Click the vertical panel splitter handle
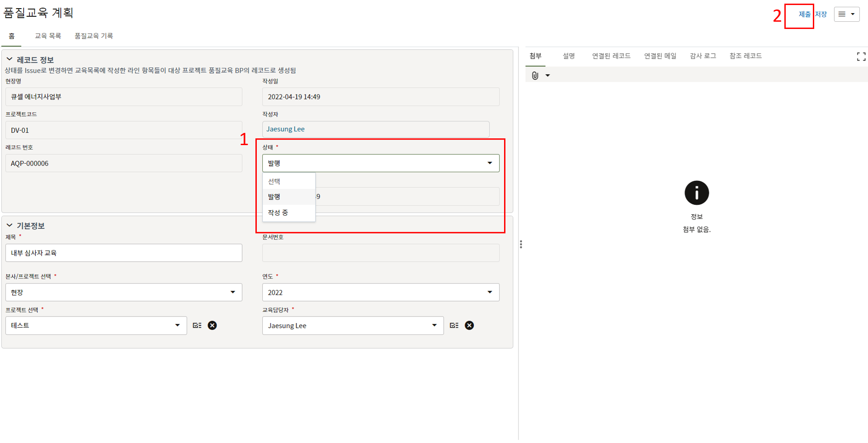Image resolution: width=868 pixels, height=443 pixels. pyautogui.click(x=521, y=245)
